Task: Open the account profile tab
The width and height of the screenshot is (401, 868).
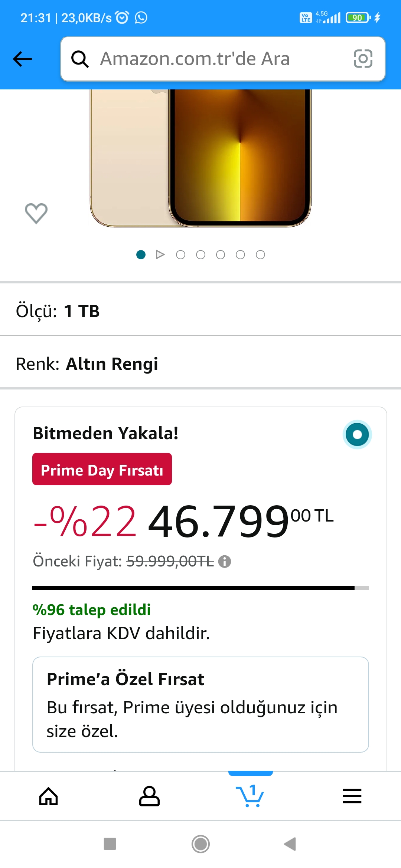Action: click(x=149, y=796)
